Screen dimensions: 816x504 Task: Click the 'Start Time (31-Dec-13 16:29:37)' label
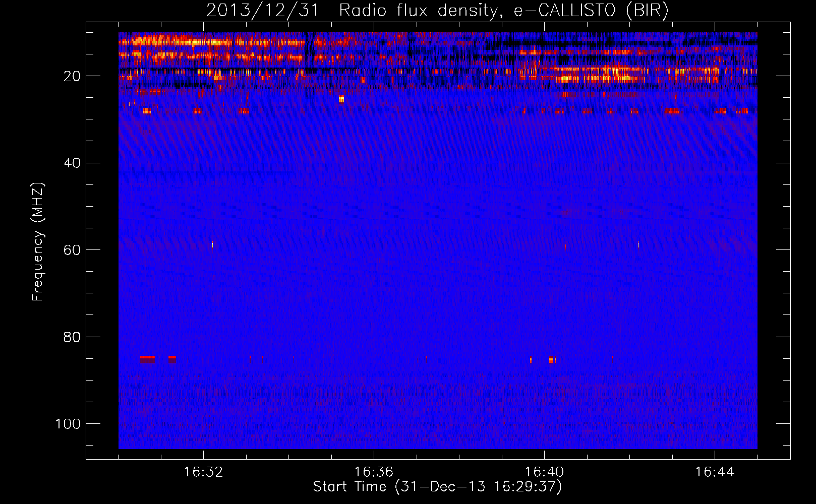click(x=437, y=487)
